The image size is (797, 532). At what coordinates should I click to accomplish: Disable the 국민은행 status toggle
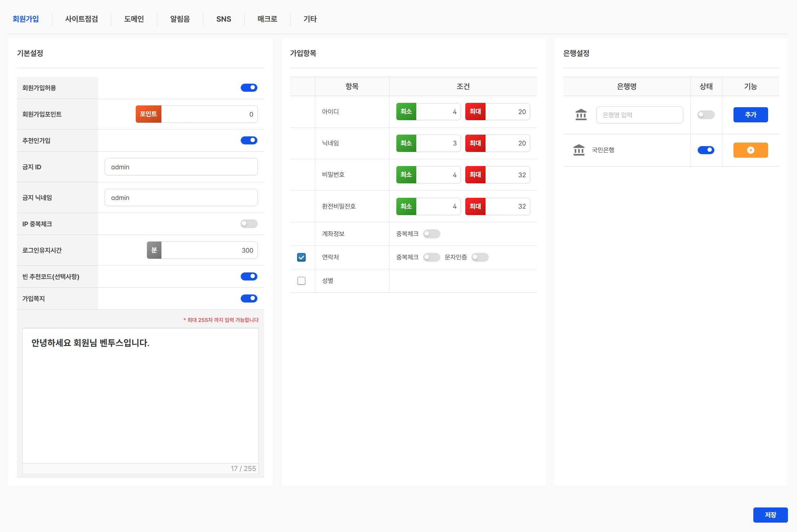[x=706, y=150]
